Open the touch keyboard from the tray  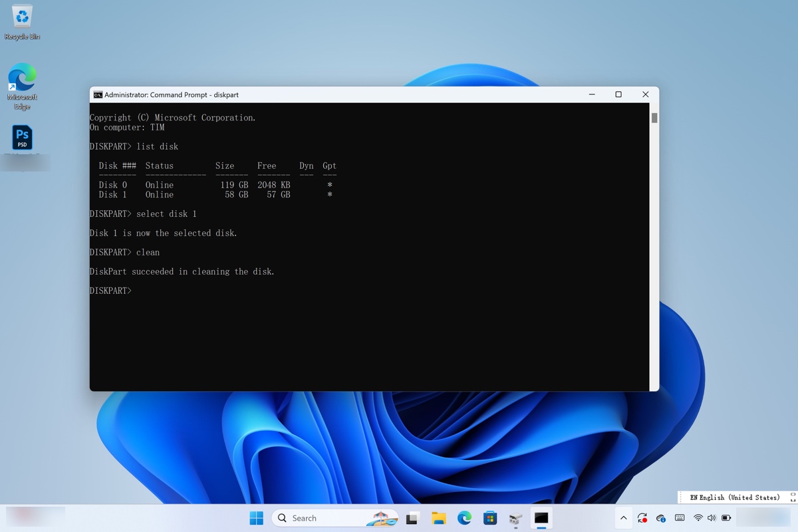click(680, 517)
